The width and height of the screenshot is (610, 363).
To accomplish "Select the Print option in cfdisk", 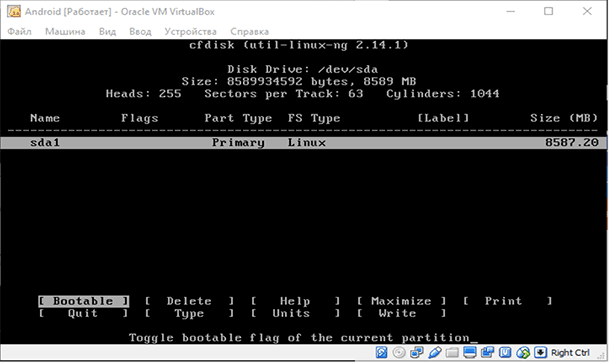I will (507, 301).
